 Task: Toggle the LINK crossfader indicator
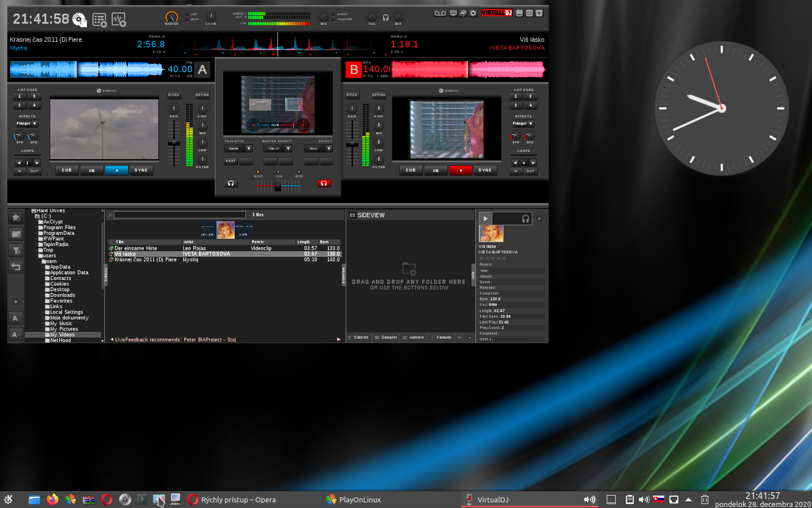pyautogui.click(x=279, y=172)
